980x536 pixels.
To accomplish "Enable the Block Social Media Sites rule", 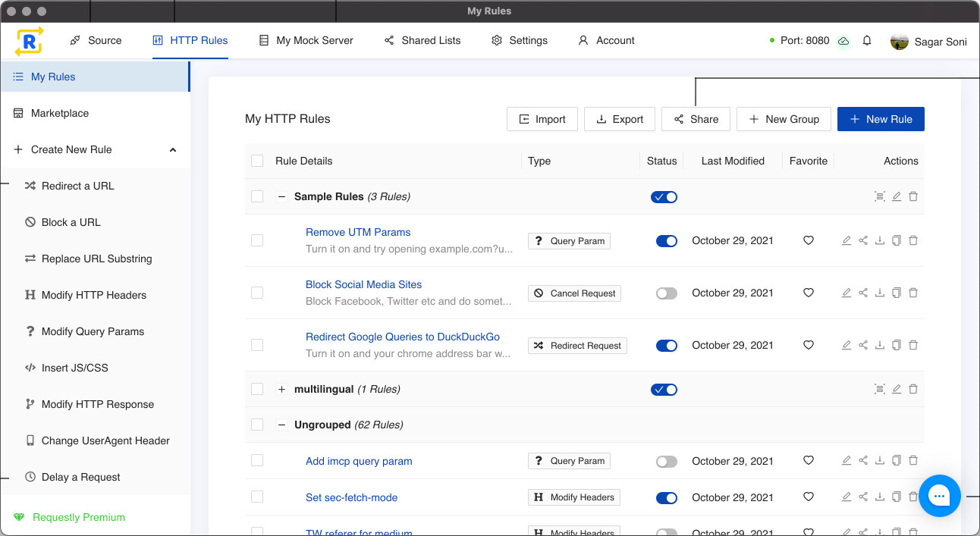I will (667, 293).
